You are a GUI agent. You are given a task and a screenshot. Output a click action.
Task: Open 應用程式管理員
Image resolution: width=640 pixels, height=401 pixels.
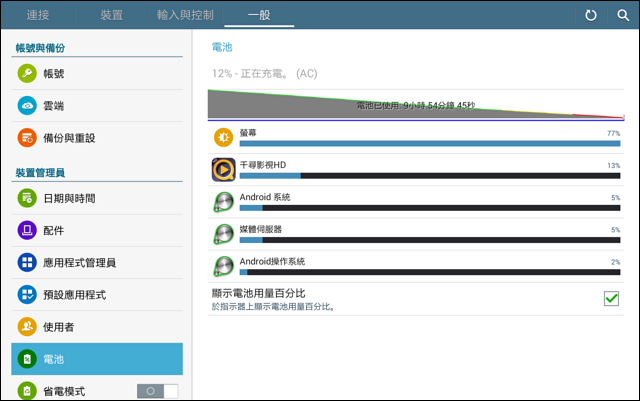[x=97, y=262]
